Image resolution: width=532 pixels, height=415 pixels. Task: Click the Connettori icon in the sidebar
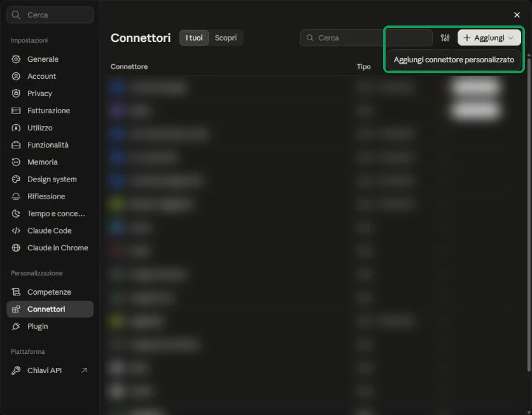16,309
